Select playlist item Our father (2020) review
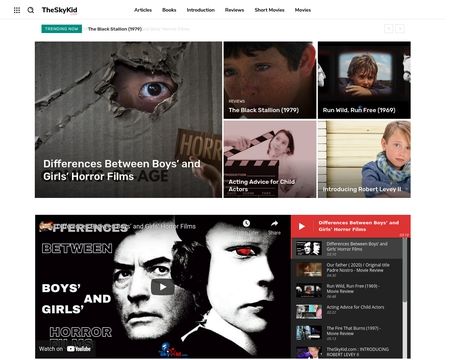 tap(347, 270)
